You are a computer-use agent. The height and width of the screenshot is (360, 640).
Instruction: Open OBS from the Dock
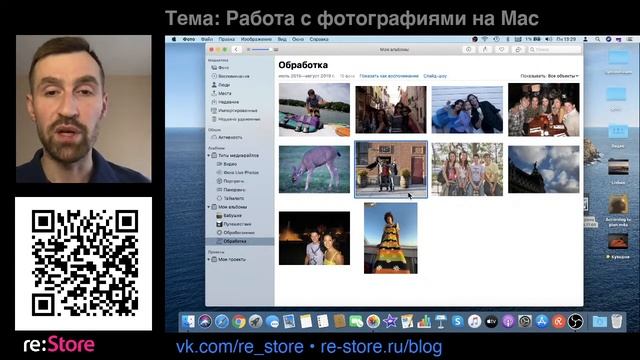(x=576, y=322)
